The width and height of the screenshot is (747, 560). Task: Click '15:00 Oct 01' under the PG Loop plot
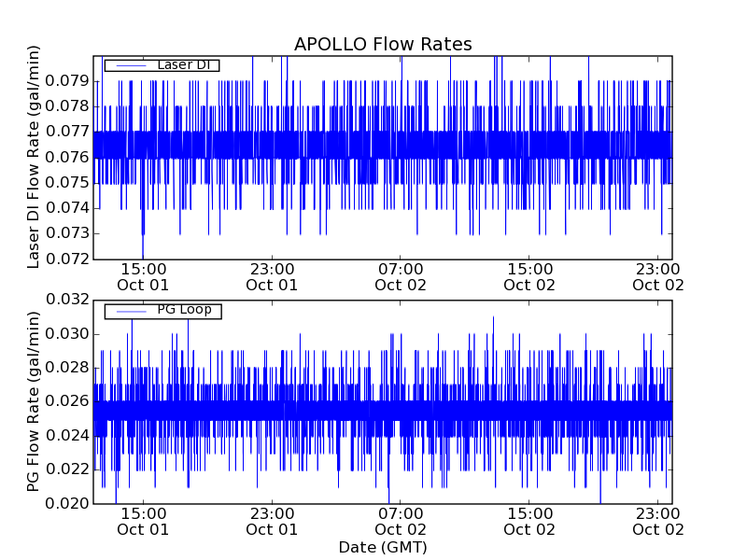pyautogui.click(x=143, y=522)
